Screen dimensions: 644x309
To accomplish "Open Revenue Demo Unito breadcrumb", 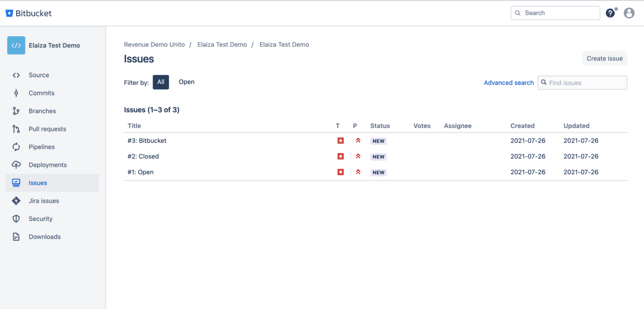I will tap(155, 45).
